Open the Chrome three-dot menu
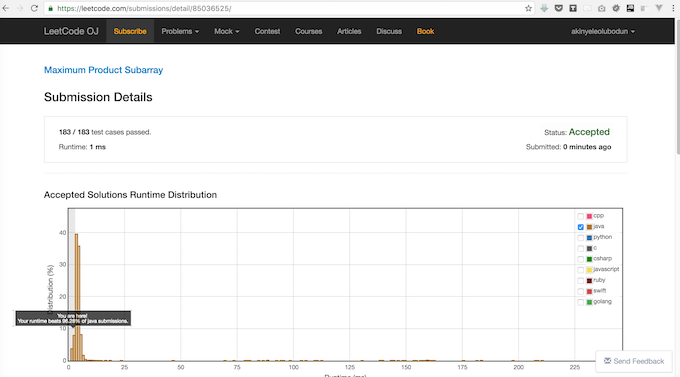The width and height of the screenshot is (680, 377). [673, 8]
